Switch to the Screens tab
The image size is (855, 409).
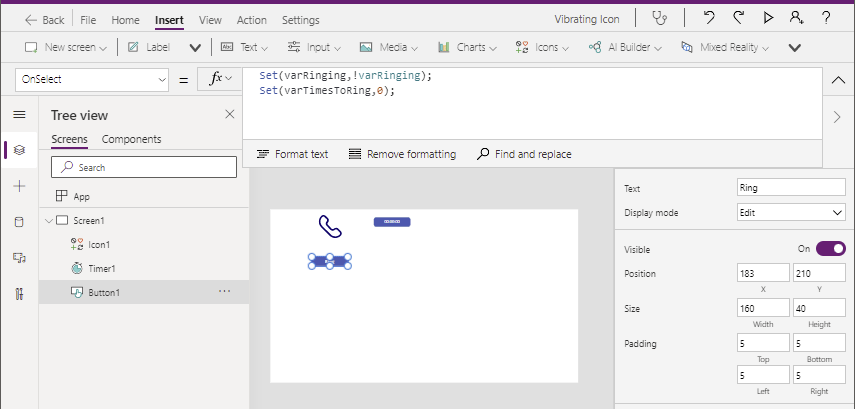point(69,139)
